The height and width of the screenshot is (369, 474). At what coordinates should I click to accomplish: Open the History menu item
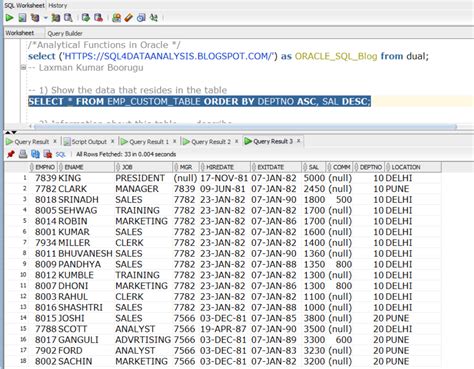(x=58, y=5)
